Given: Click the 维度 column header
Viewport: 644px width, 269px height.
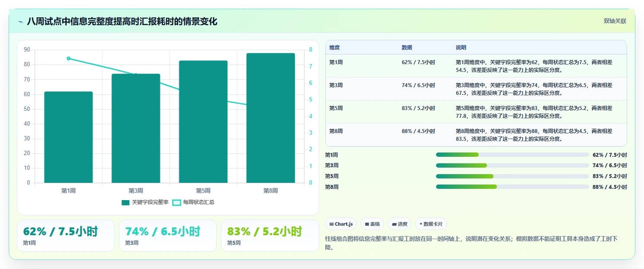Looking at the screenshot, I should click(x=334, y=48).
